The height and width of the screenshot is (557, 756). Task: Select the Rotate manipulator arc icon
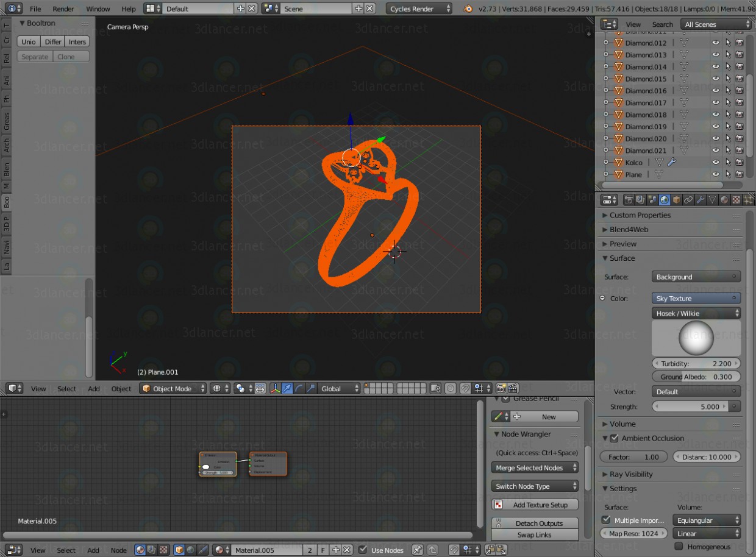coord(299,389)
